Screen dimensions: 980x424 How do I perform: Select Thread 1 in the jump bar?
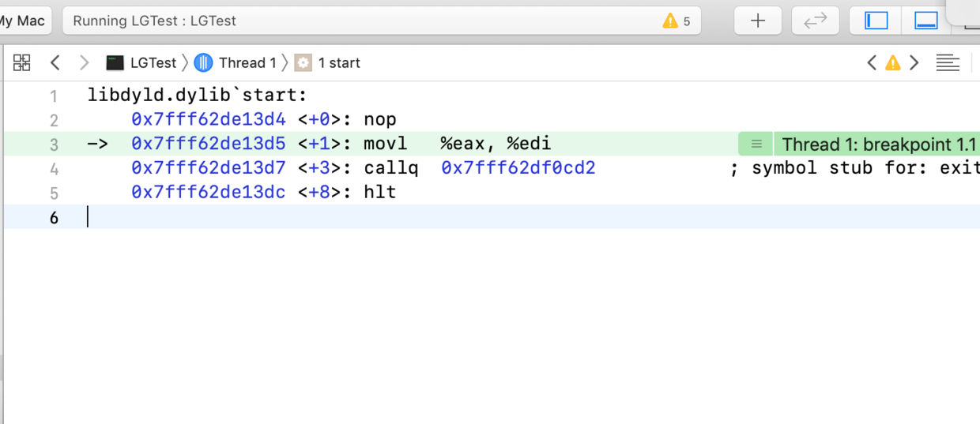(x=236, y=62)
